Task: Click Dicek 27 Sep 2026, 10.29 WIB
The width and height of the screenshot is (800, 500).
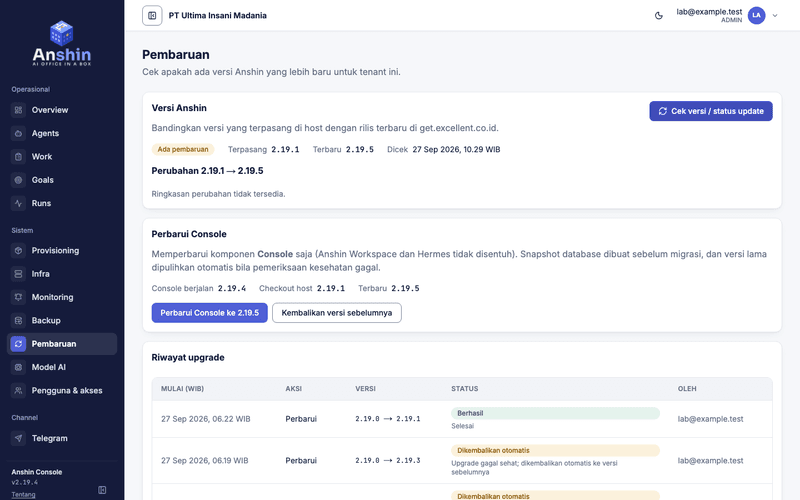Action: coord(443,149)
